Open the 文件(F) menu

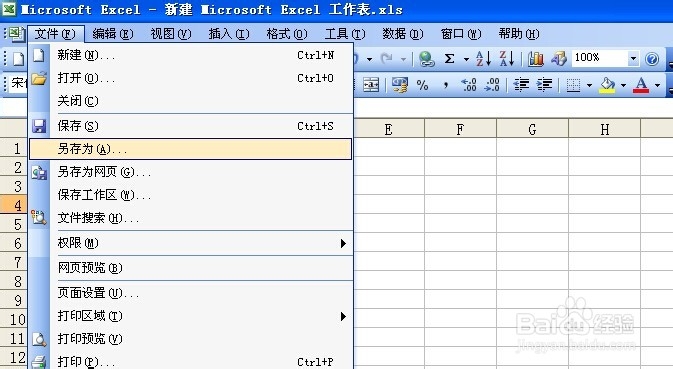(x=55, y=33)
